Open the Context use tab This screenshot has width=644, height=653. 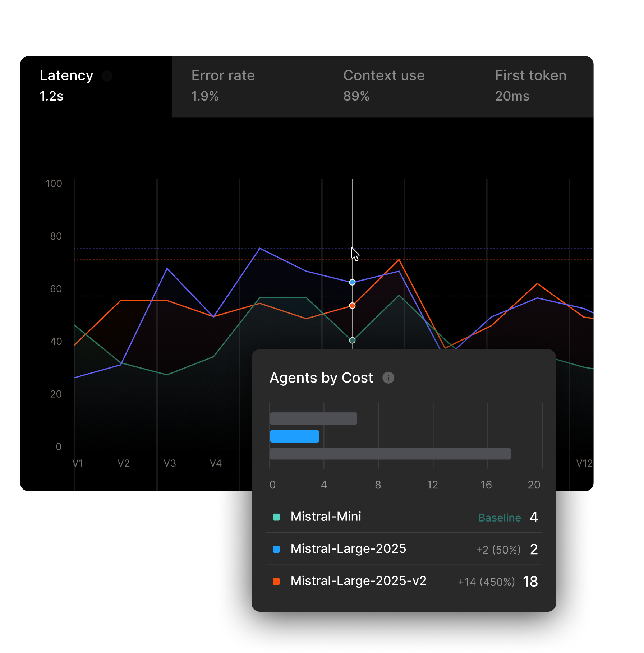383,86
